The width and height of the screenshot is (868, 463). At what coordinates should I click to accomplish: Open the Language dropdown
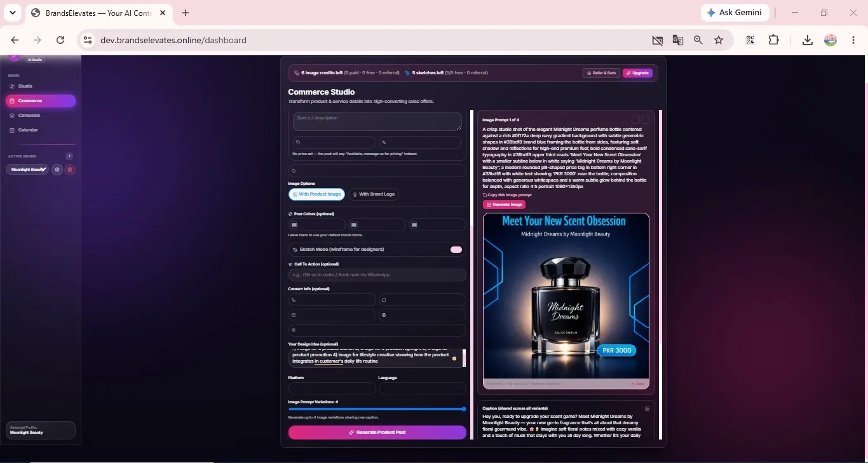tap(423, 388)
